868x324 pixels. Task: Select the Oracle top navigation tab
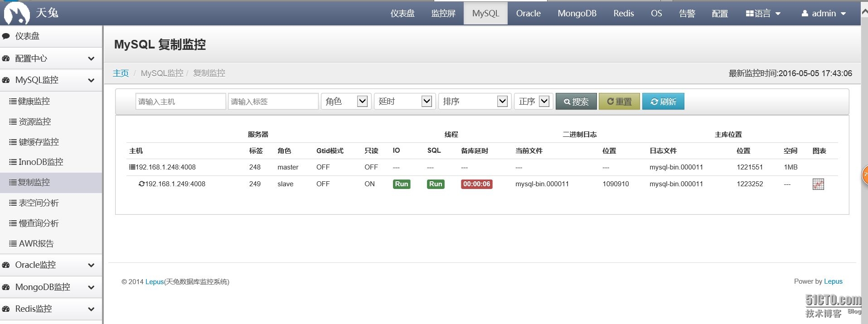529,14
